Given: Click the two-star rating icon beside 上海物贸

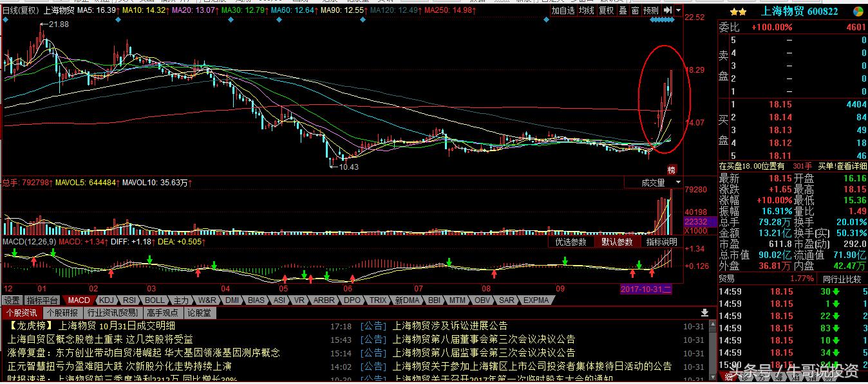Looking at the screenshot, I should point(738,10).
